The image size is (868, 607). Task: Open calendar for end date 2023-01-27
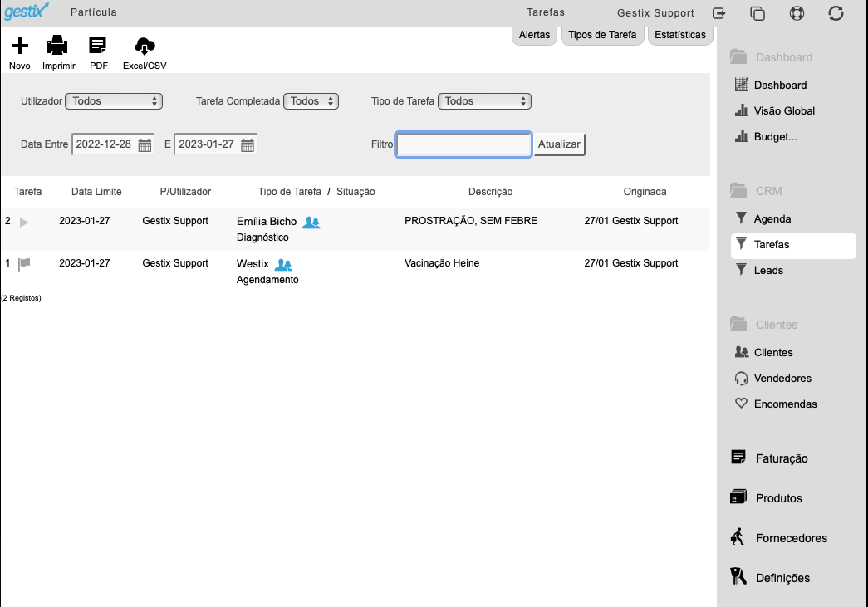coord(248,145)
